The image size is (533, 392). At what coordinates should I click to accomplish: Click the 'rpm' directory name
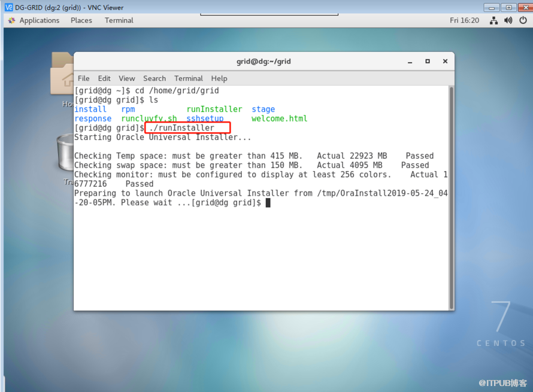tap(128, 110)
